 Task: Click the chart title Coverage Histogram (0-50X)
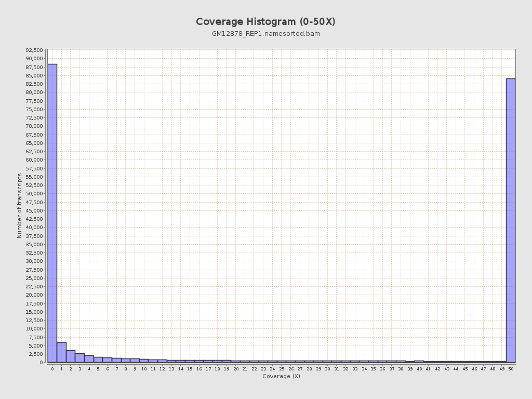click(x=266, y=22)
